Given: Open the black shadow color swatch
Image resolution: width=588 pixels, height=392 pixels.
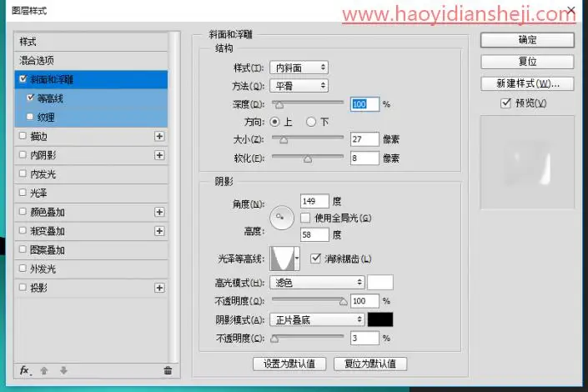Looking at the screenshot, I should coord(379,319).
